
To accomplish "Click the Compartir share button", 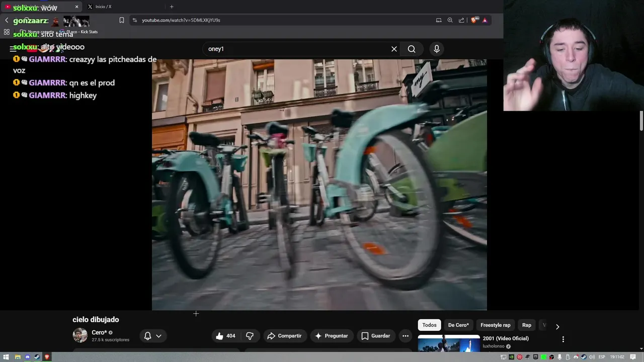I will tap(284, 336).
